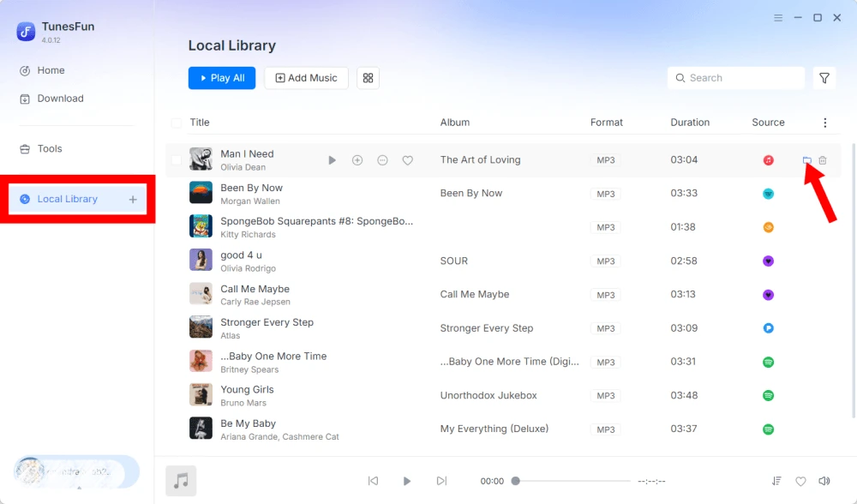Click Unorthodox Jukebox album name

tap(488, 396)
